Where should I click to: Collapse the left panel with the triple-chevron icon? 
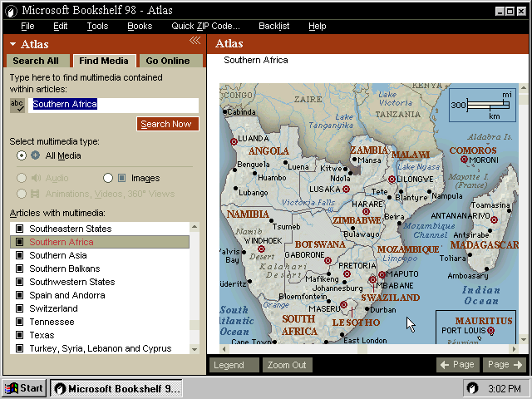coord(195,41)
